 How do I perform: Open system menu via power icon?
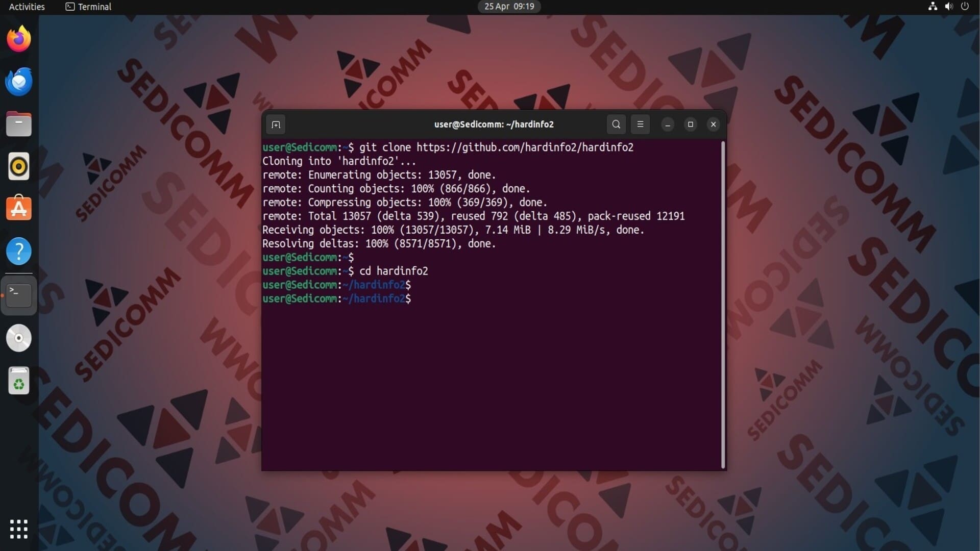pos(965,7)
